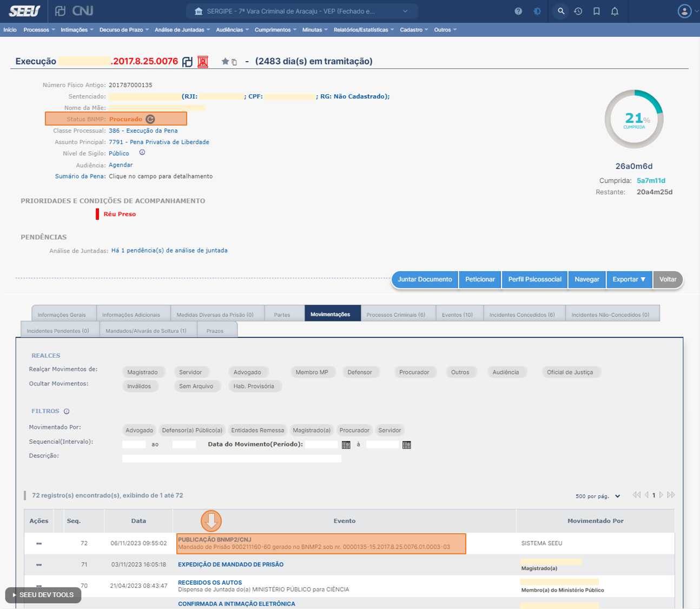700x609 pixels.
Task: Open the help question mark icon
Action: coord(518,11)
